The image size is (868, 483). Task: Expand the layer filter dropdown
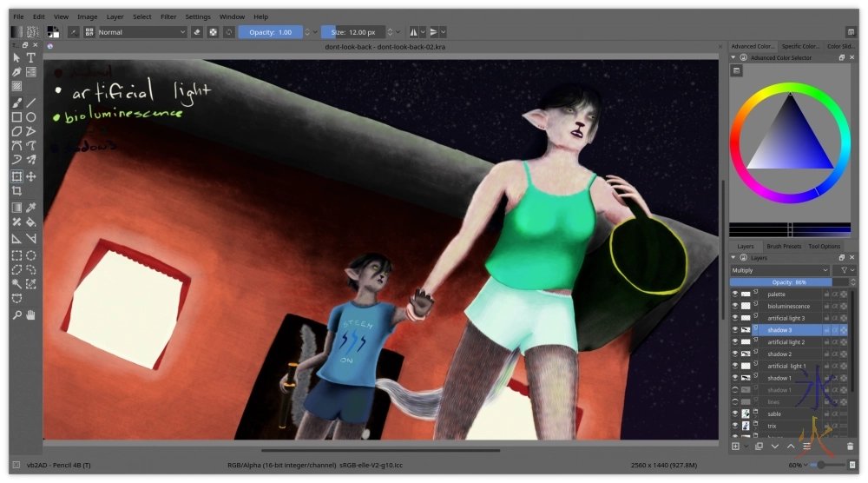[x=843, y=270]
